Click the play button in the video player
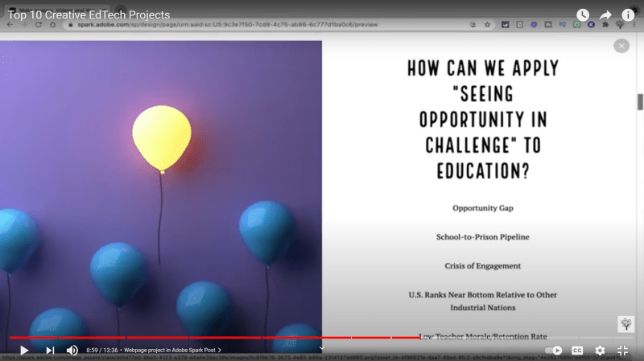This screenshot has width=644, height=361. [x=24, y=351]
